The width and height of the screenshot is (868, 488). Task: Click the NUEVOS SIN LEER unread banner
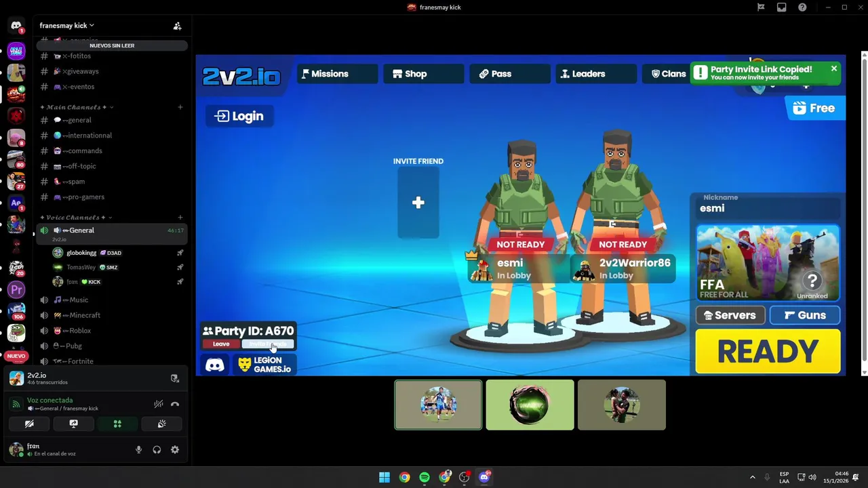(112, 45)
